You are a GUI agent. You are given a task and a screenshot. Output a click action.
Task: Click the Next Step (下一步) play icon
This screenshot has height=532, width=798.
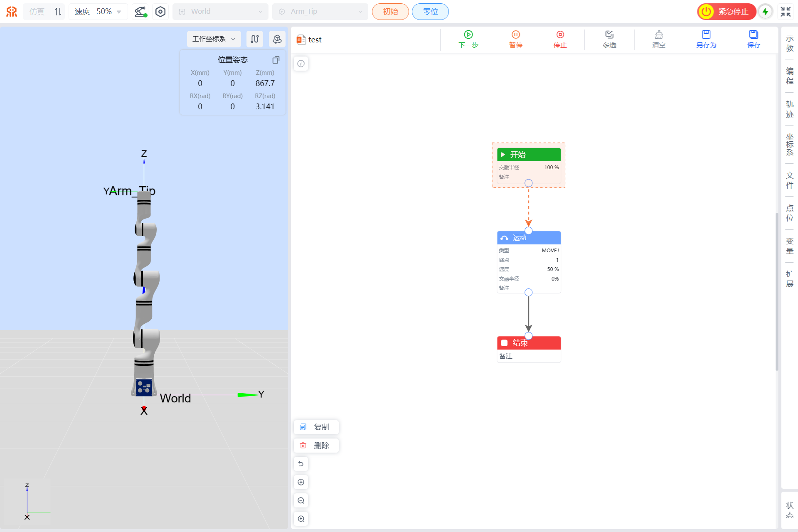[468, 34]
